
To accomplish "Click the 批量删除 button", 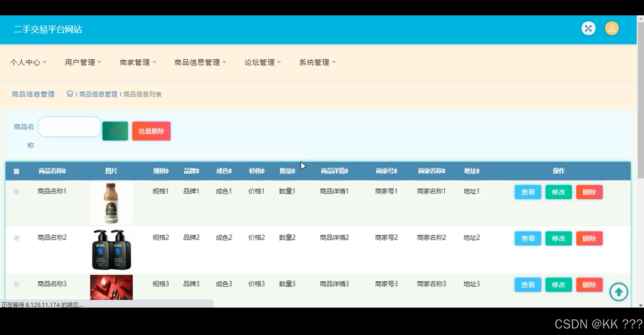I will [x=151, y=131].
